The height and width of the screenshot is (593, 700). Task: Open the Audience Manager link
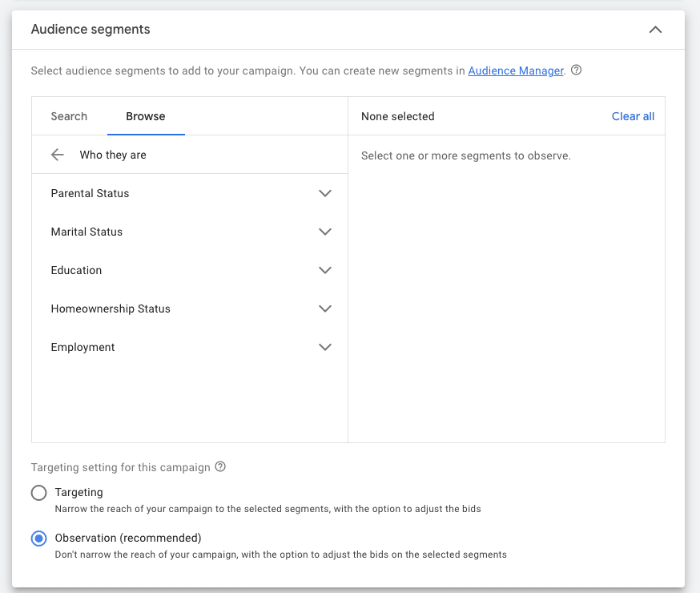point(516,71)
